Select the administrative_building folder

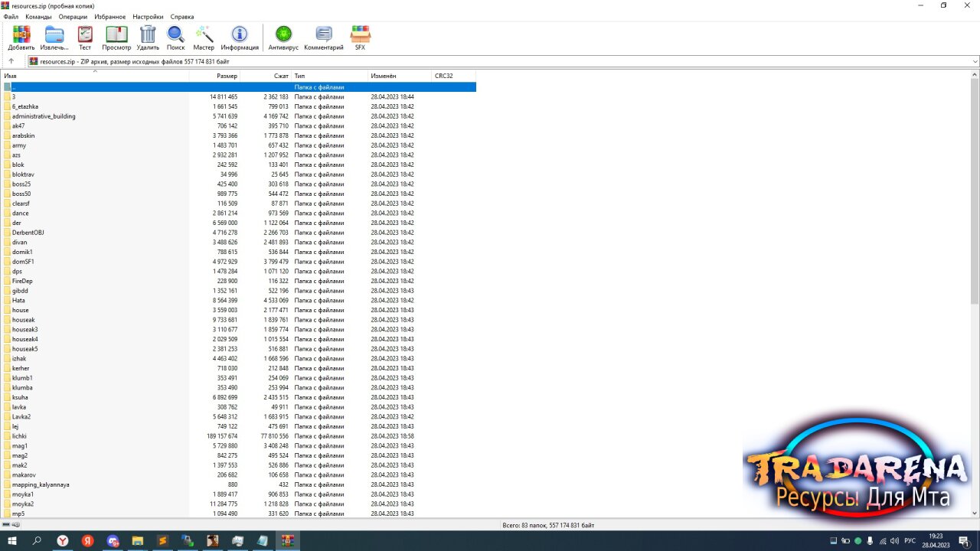pos(239,116)
